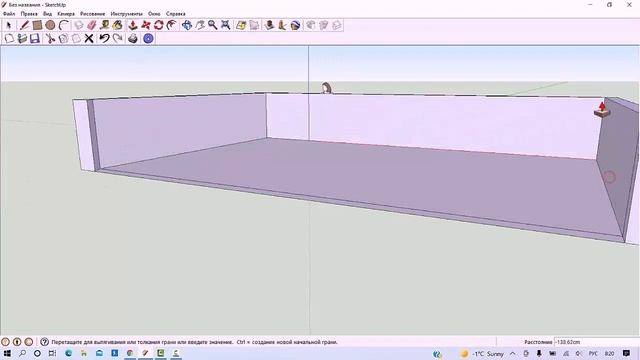The width and height of the screenshot is (640, 360).
Task: Select the Pan hand tool
Action: tap(200, 25)
